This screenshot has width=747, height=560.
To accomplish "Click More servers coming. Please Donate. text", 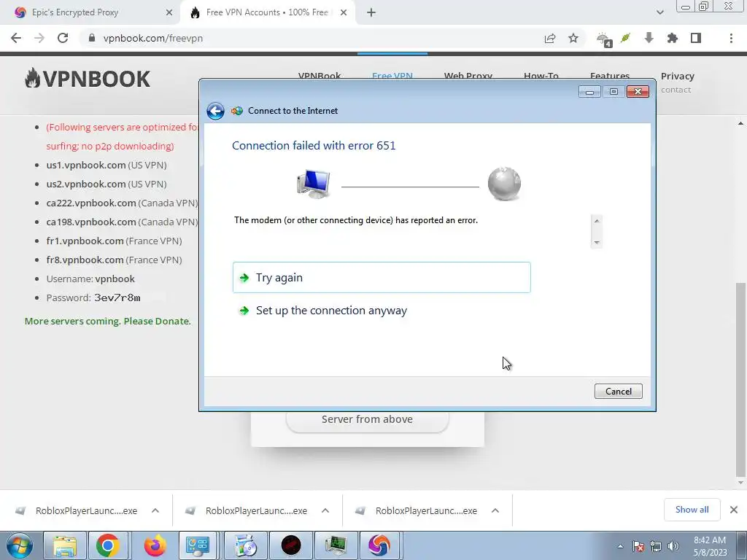I will pos(108,322).
